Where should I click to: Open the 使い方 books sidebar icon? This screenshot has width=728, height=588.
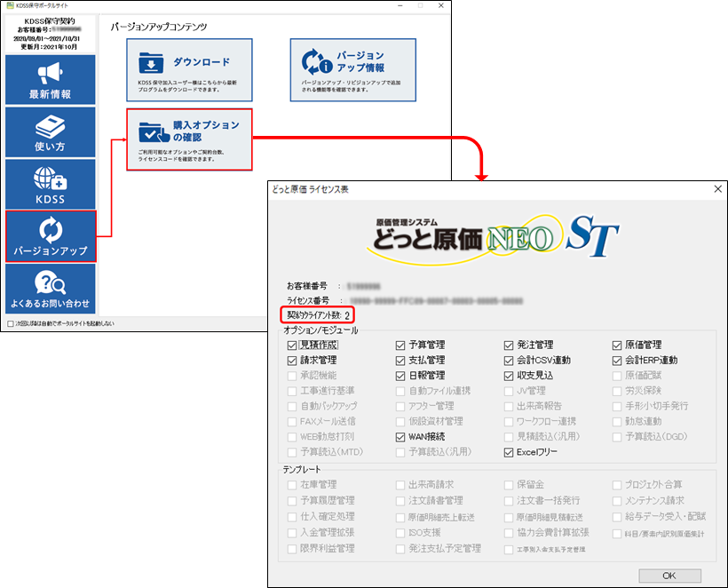[x=50, y=126]
